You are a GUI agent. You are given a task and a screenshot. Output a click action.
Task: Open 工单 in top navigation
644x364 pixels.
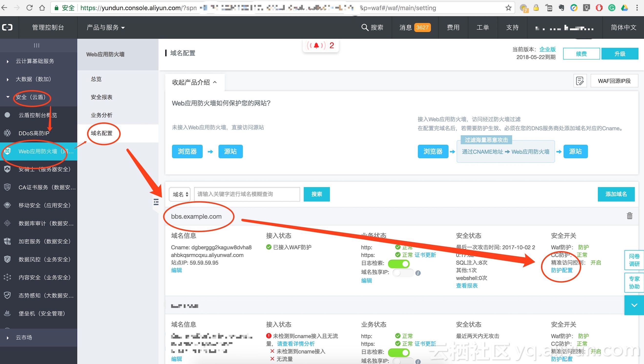[483, 27]
